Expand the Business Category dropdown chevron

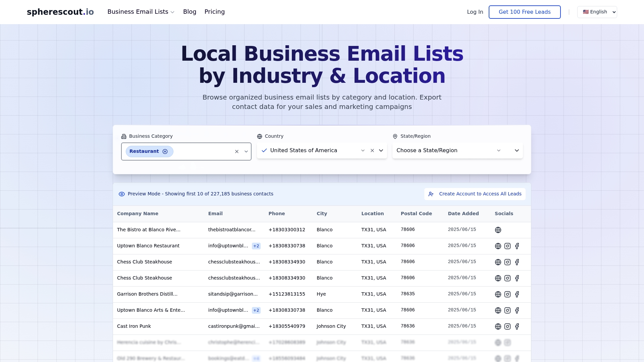tap(246, 152)
